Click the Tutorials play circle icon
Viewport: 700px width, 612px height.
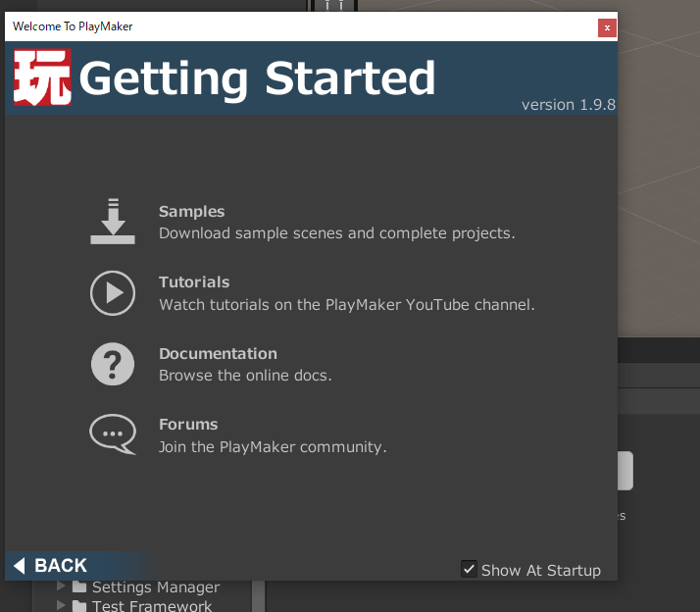click(x=113, y=293)
